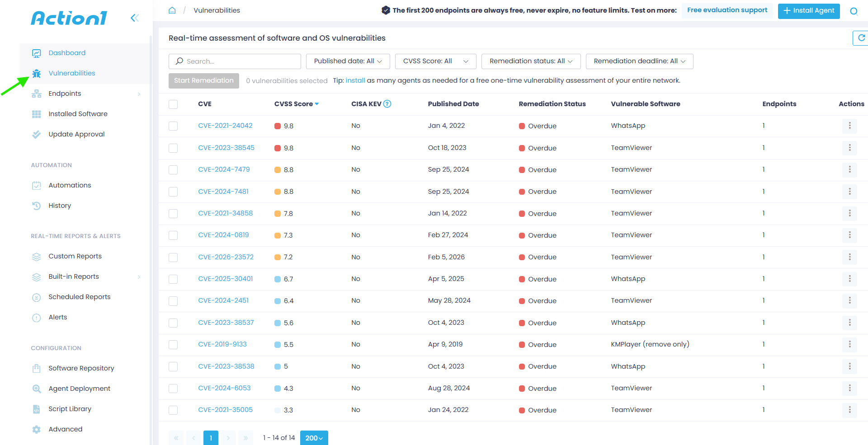Open the home icon in breadcrumb
This screenshot has width=868, height=445.
(x=172, y=10)
